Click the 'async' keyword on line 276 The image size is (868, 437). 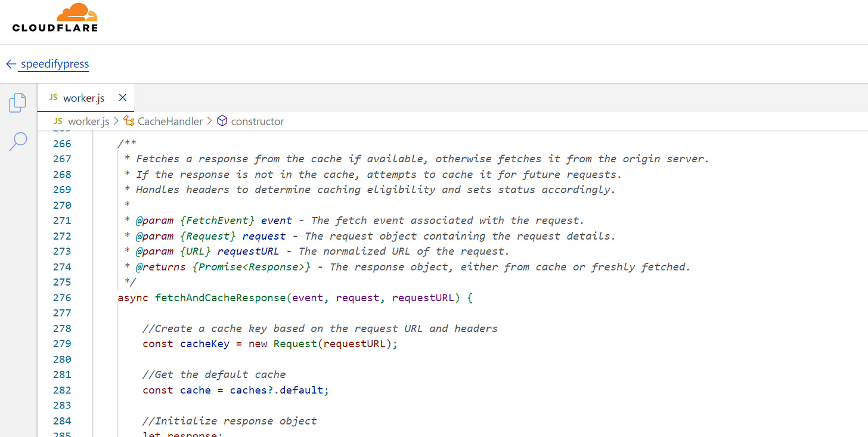[133, 297]
